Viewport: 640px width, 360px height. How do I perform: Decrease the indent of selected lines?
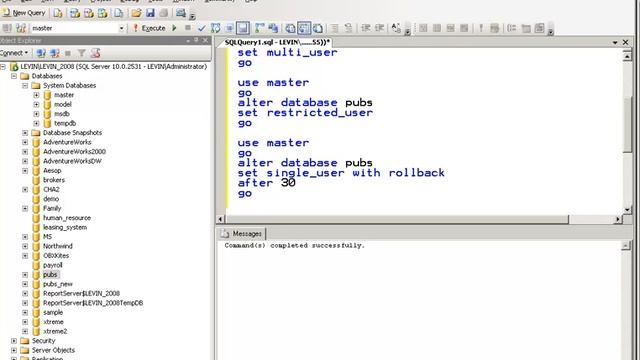coord(366,28)
